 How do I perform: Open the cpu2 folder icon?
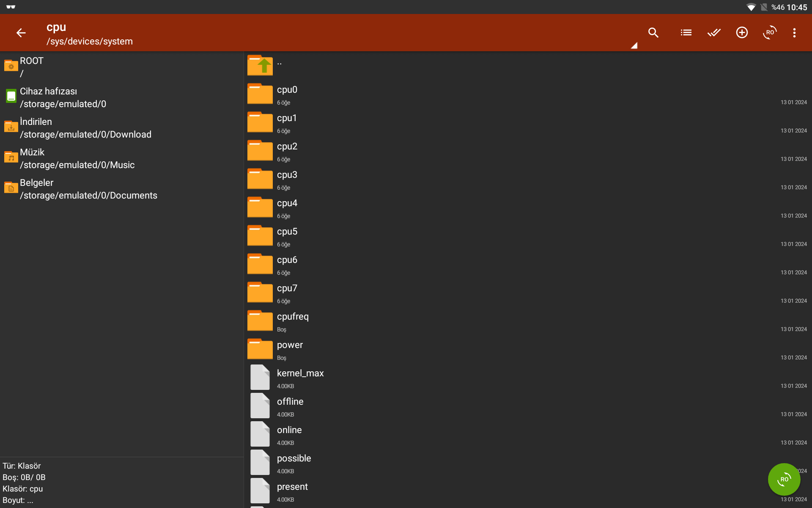pyautogui.click(x=260, y=151)
